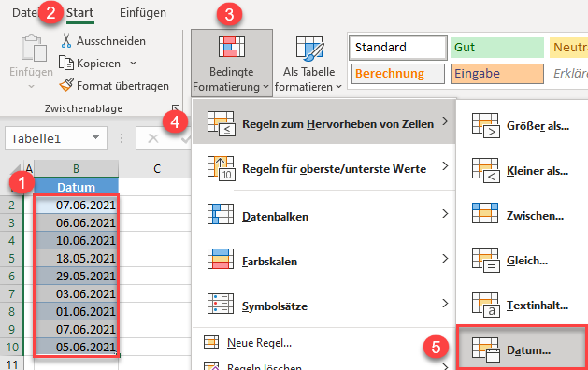Click cell with 18.05.2021
Viewport: 588px width, 370px height.
[76, 258]
